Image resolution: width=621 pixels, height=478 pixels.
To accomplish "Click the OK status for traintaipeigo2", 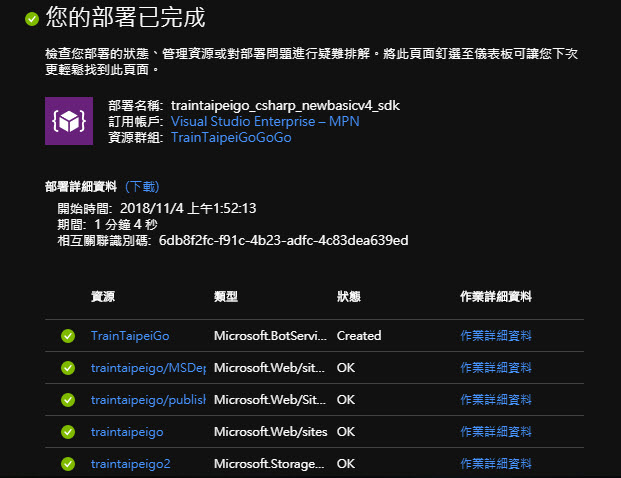I will point(346,464).
